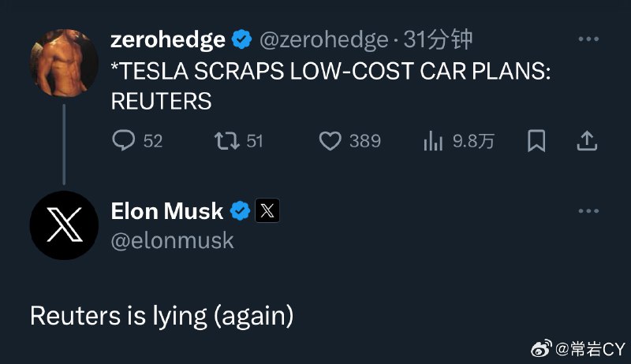Open more options on Elon Musk's tweet
The image size is (631, 364).
[x=588, y=211]
